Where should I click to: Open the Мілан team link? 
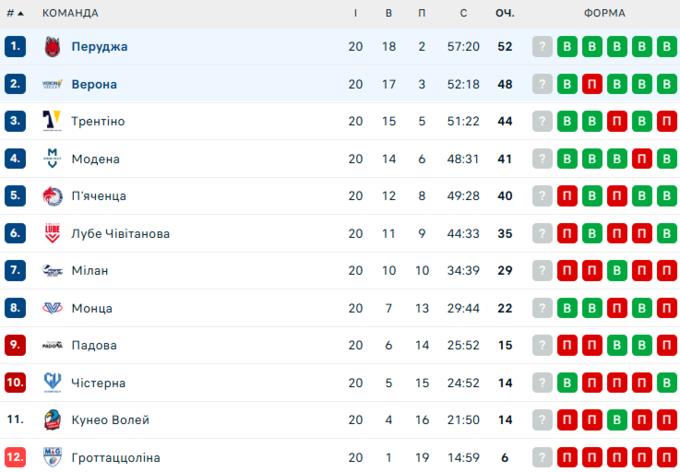pyautogui.click(x=89, y=271)
